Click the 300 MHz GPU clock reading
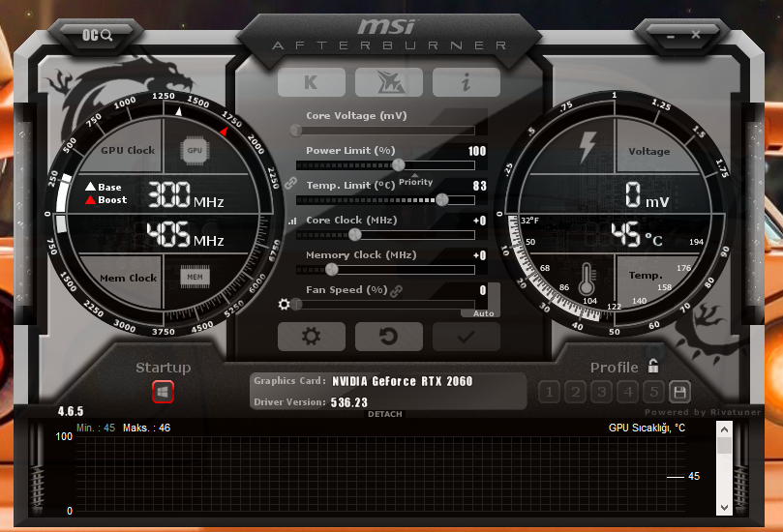This screenshot has height=532, width=783. (x=186, y=195)
